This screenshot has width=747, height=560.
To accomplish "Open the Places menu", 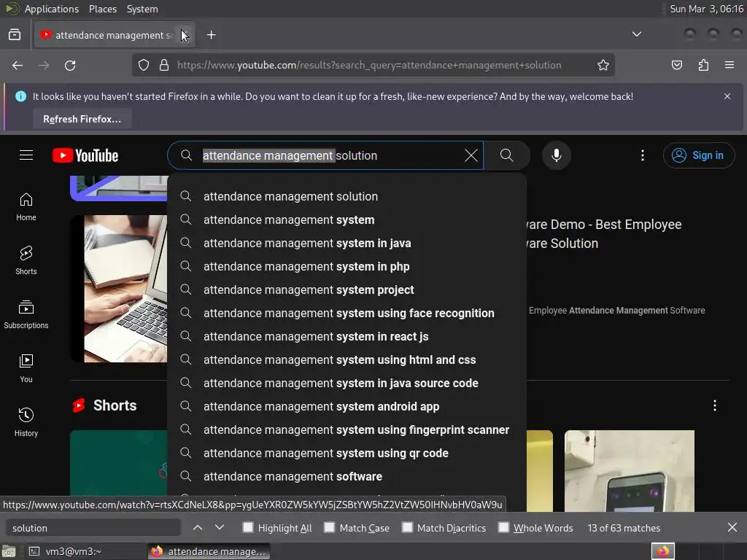I will click(102, 9).
